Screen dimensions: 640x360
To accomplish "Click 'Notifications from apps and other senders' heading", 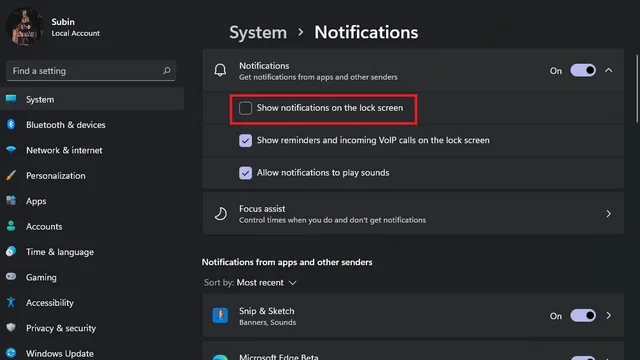I will pos(287,262).
